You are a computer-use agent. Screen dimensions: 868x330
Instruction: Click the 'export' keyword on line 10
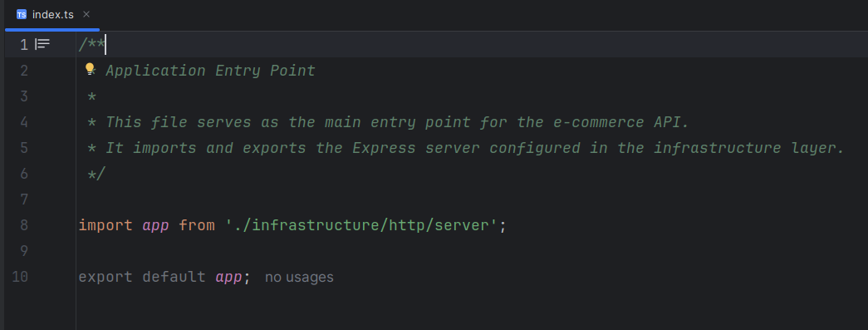(105, 277)
